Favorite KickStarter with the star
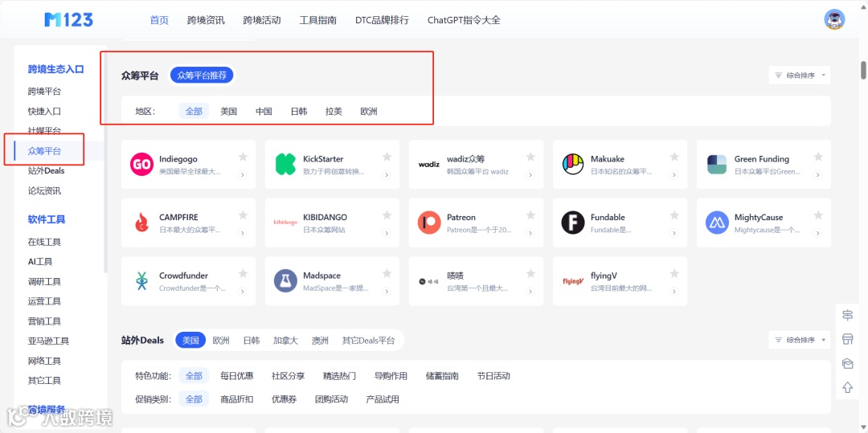The height and width of the screenshot is (433, 868). (387, 157)
